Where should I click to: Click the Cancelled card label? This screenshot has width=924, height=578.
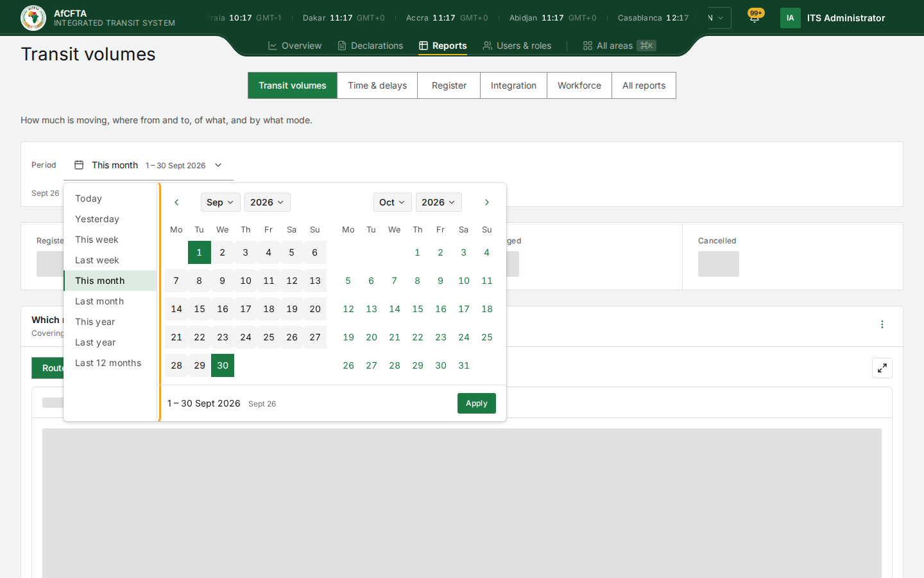717,241
